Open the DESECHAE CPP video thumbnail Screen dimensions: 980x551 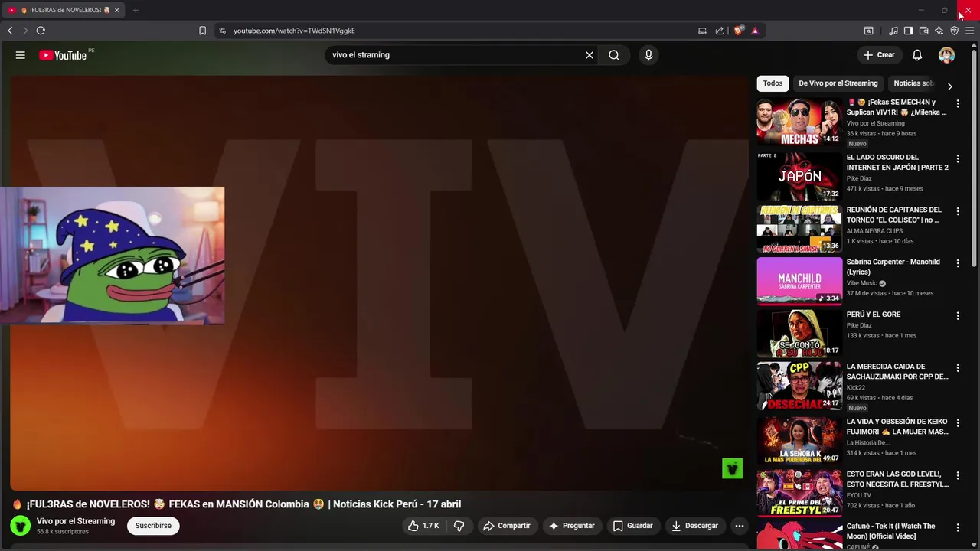[799, 386]
